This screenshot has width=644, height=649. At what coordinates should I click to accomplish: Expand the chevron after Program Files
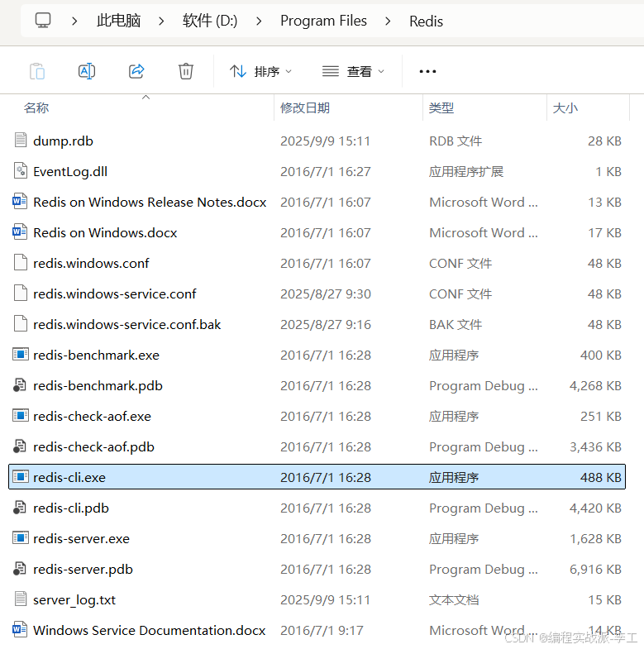388,21
